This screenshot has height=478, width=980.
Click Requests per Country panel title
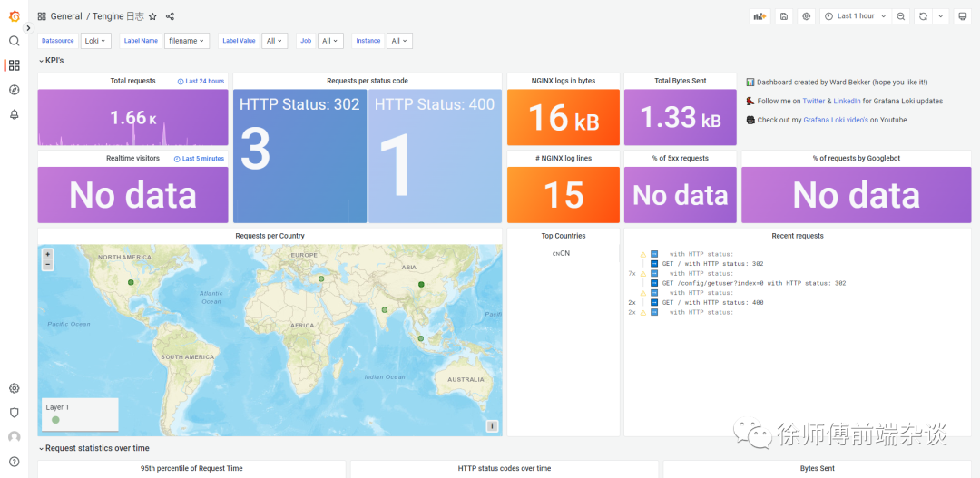(270, 236)
